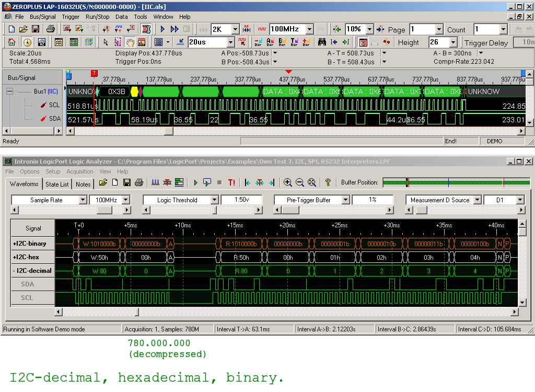Screen dimensions: 535x392
Task: Open the Acquisition menu in LogicPort
Action: click(x=80, y=171)
